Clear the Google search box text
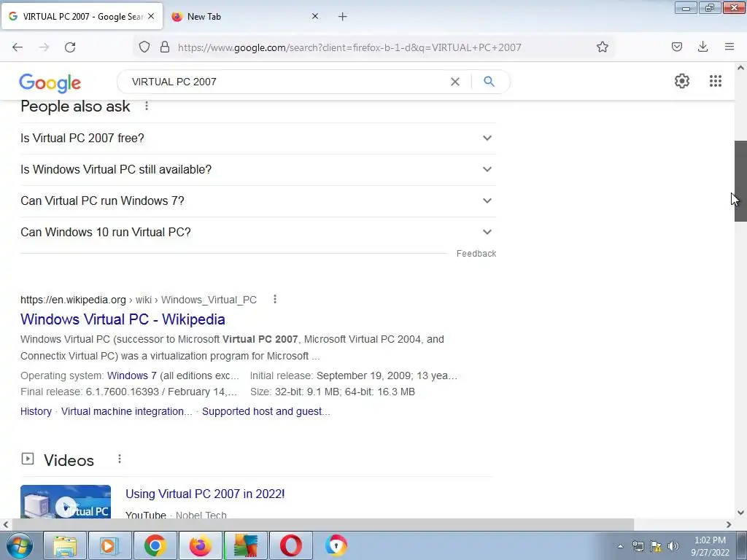747x560 pixels. click(455, 82)
